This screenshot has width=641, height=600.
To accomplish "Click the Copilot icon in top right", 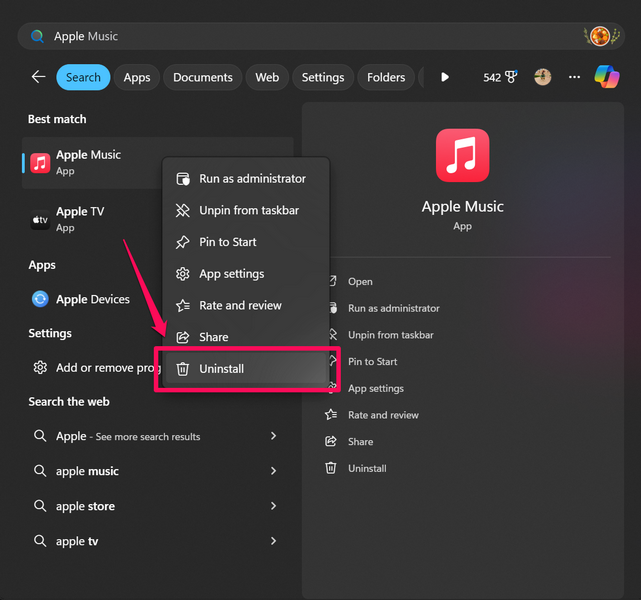I will click(606, 77).
